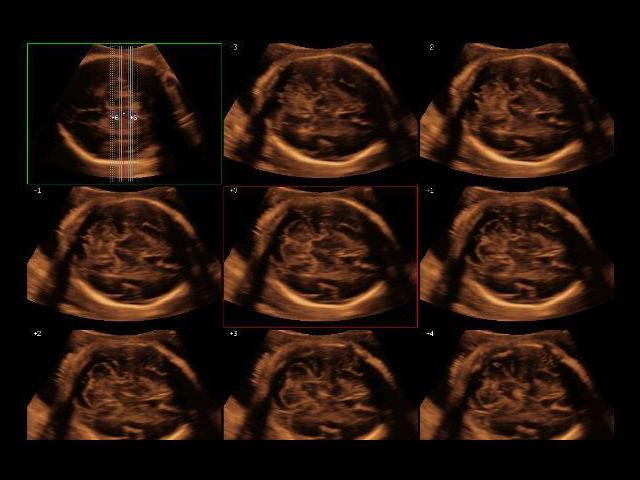Click the -3 slice number label
The height and width of the screenshot is (480, 640).
(235, 47)
